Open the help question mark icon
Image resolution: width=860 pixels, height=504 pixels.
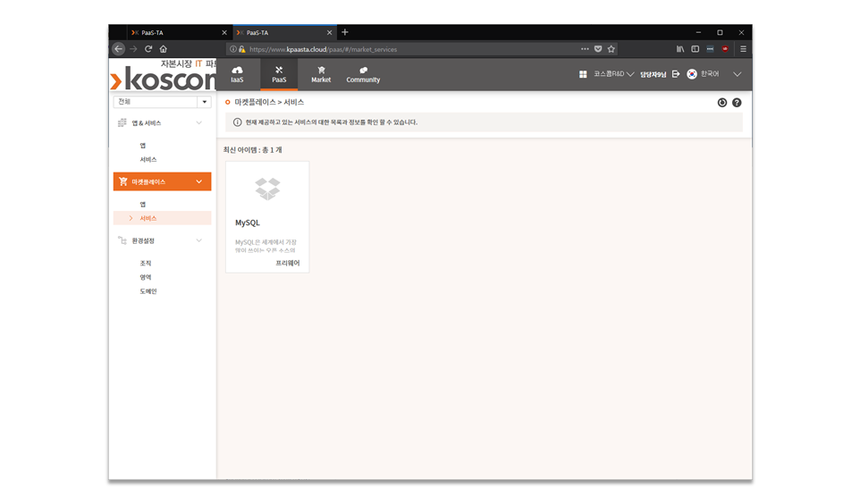click(x=737, y=103)
